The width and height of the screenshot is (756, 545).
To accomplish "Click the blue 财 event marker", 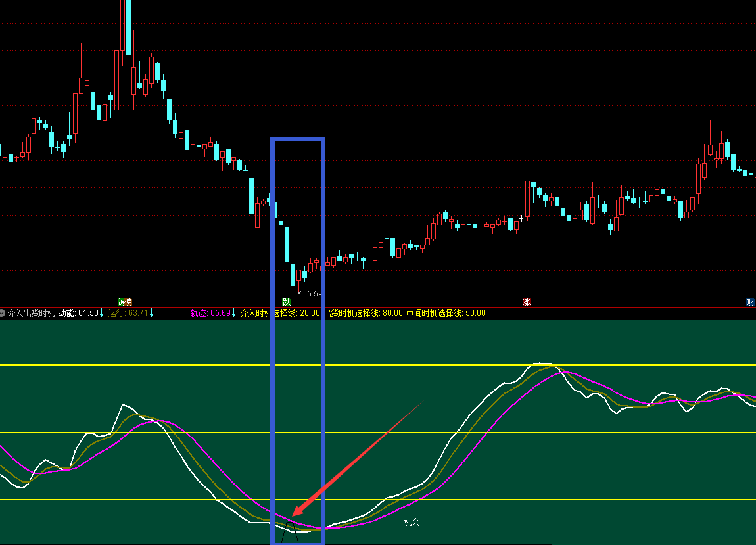I will coord(750,302).
